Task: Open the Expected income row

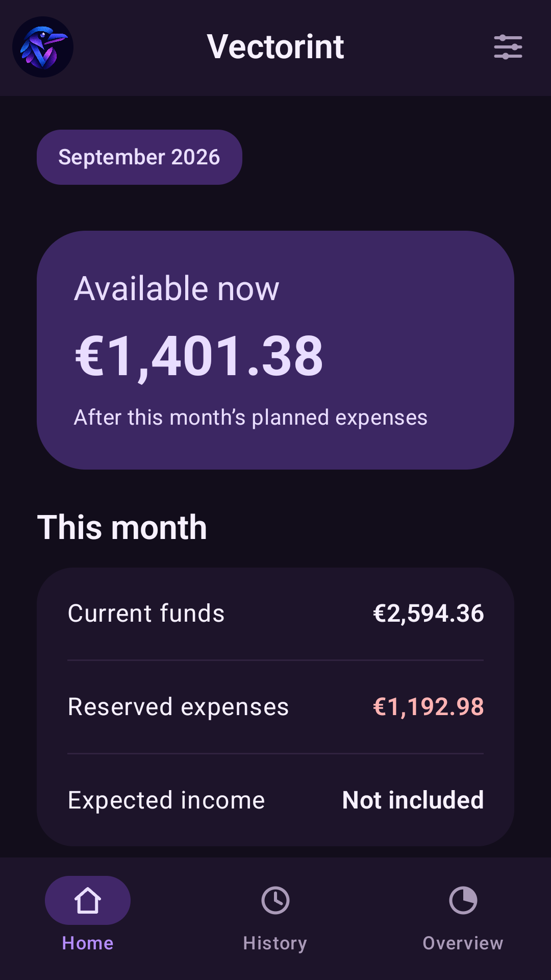Action: (x=275, y=800)
